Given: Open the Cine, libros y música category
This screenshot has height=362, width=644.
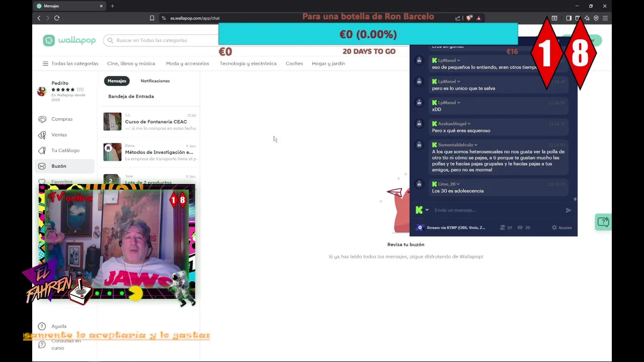Looking at the screenshot, I should point(131,64).
